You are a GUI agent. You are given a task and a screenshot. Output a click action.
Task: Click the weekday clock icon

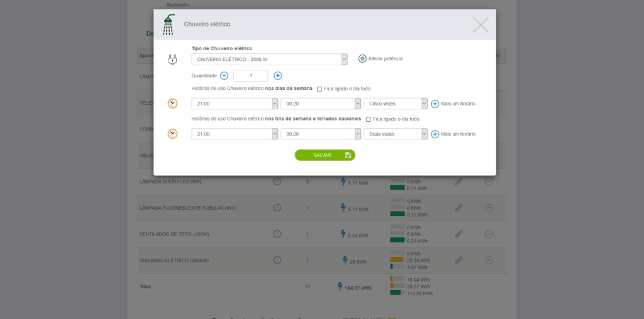(172, 104)
